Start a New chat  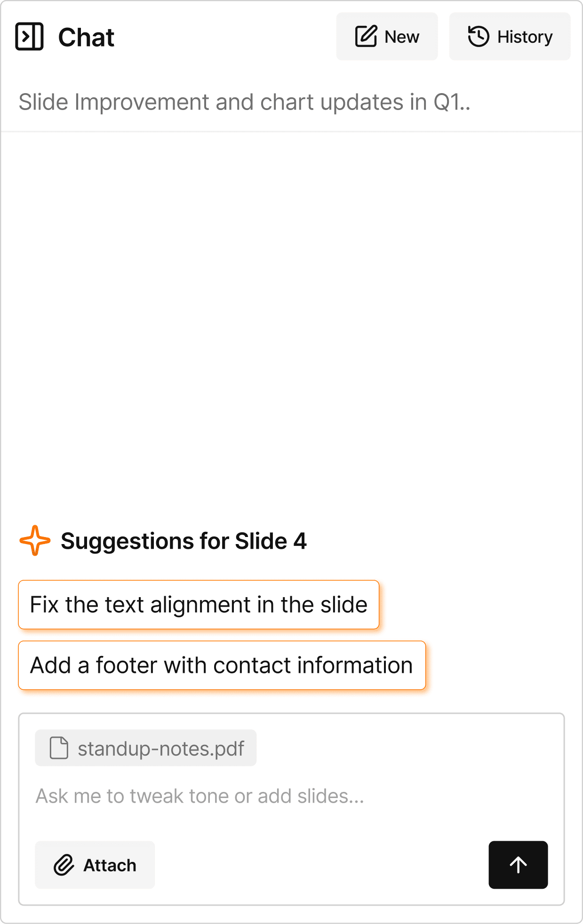click(x=387, y=36)
